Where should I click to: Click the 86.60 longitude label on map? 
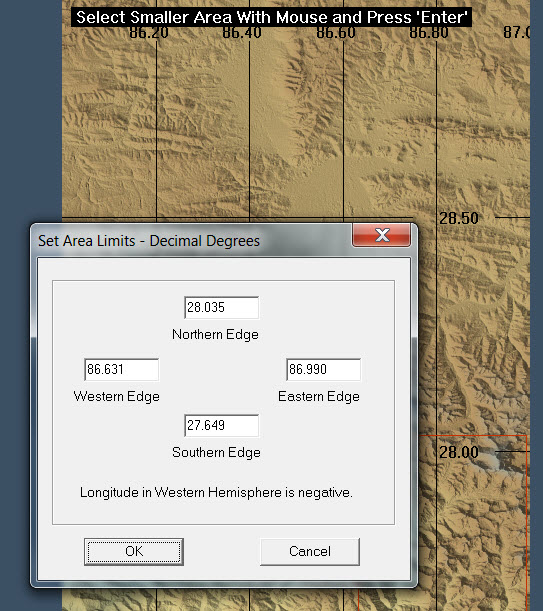pyautogui.click(x=336, y=33)
